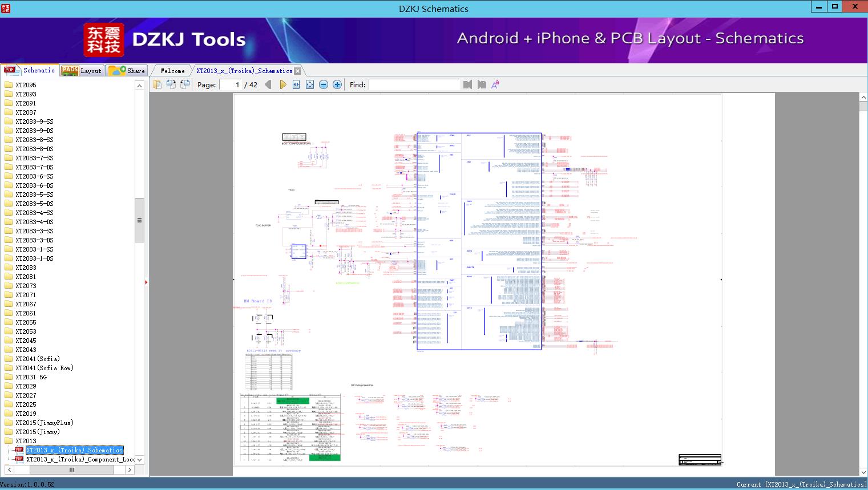Expand the XT2041(Sofia) folder
868x490 pixels.
pos(37,359)
